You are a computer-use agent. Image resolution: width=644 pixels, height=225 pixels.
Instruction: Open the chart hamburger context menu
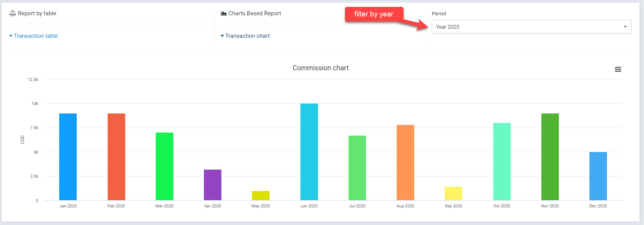point(618,70)
